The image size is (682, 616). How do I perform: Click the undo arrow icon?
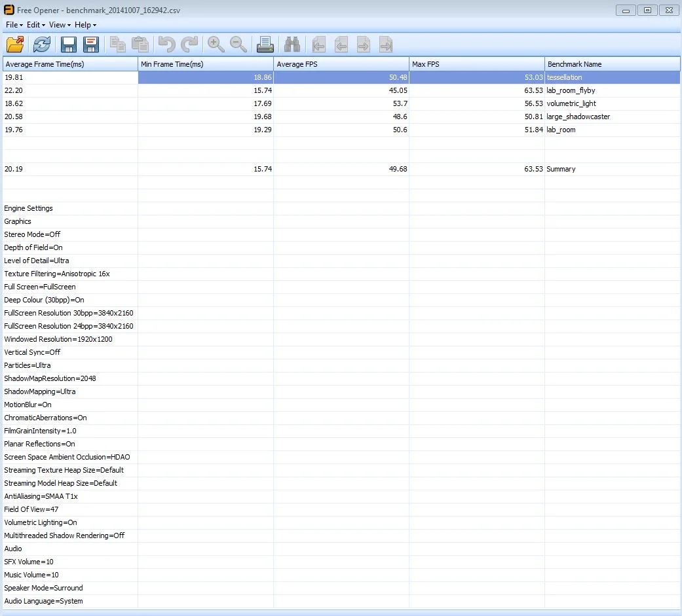click(166, 45)
